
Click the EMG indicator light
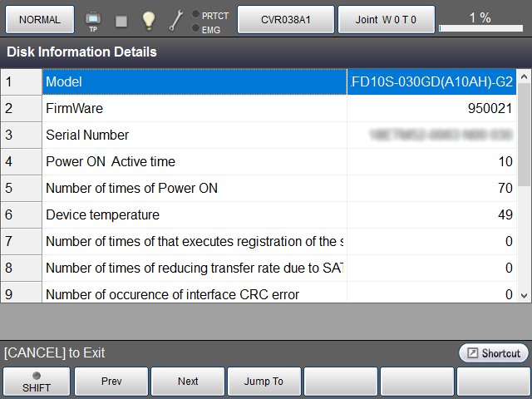click(x=195, y=27)
